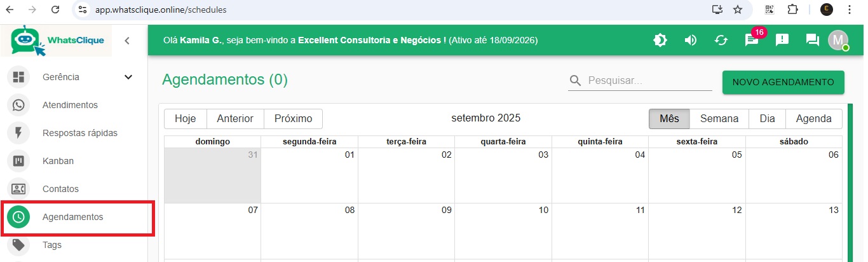Click the NOVO AGENDAMENTO button
The width and height of the screenshot is (868, 262).
[x=783, y=82]
